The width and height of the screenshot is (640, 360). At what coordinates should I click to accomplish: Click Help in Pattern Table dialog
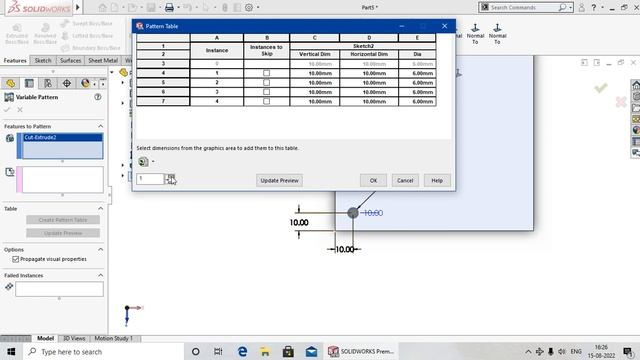click(437, 180)
